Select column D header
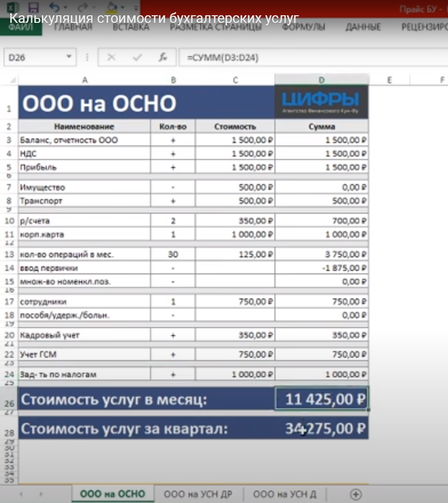 322,80
